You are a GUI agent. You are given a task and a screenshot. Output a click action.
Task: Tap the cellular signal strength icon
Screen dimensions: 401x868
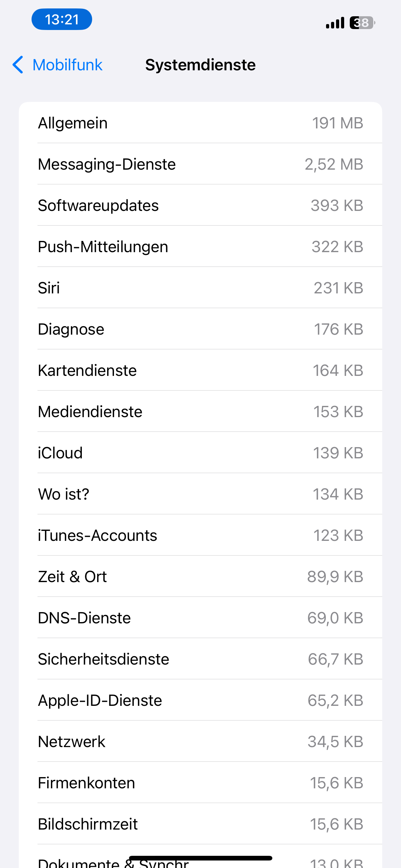point(335,23)
